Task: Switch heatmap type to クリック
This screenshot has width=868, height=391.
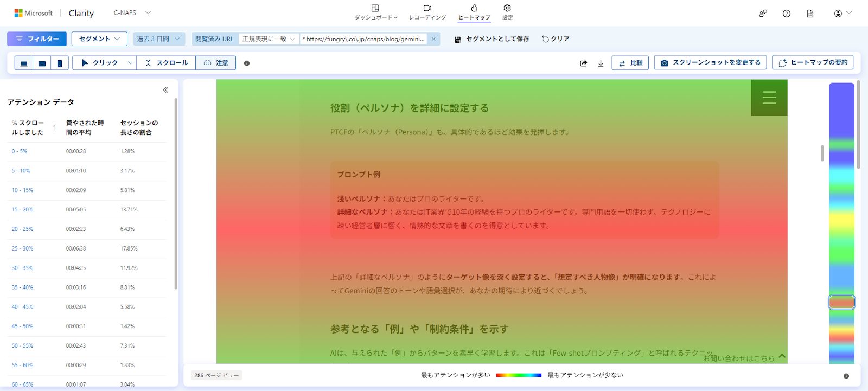Action: (x=100, y=63)
